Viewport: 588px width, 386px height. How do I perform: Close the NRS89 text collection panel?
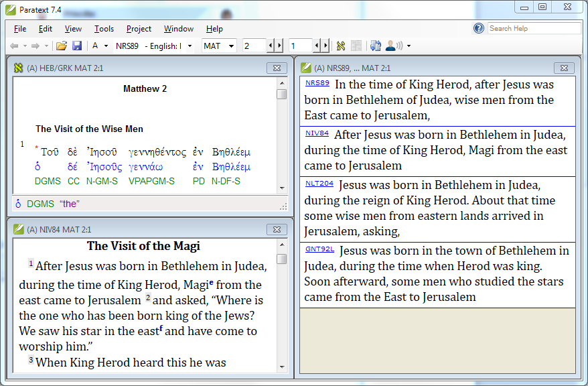pyautogui.click(x=564, y=68)
